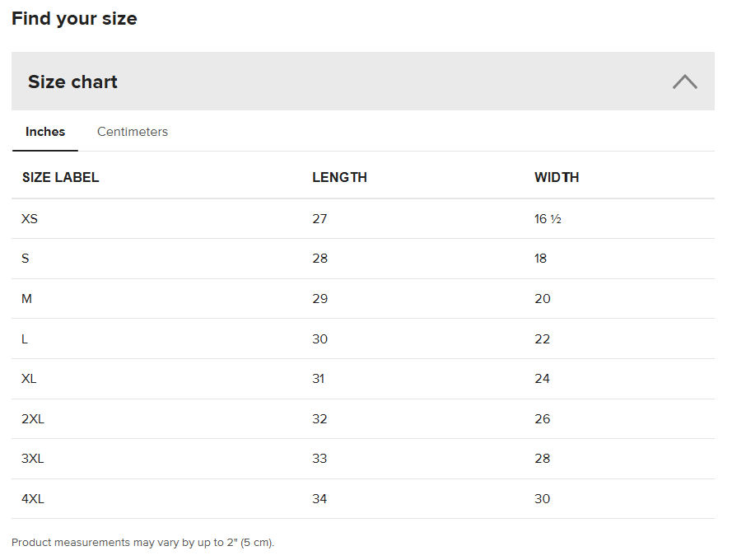Select the S size row label
Screen dimensions: 732x560
click(x=26, y=259)
